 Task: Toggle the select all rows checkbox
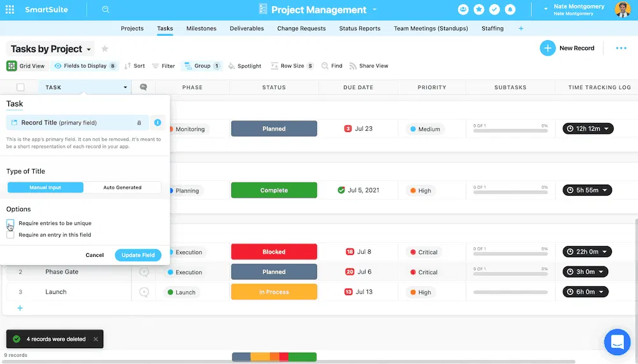20,87
